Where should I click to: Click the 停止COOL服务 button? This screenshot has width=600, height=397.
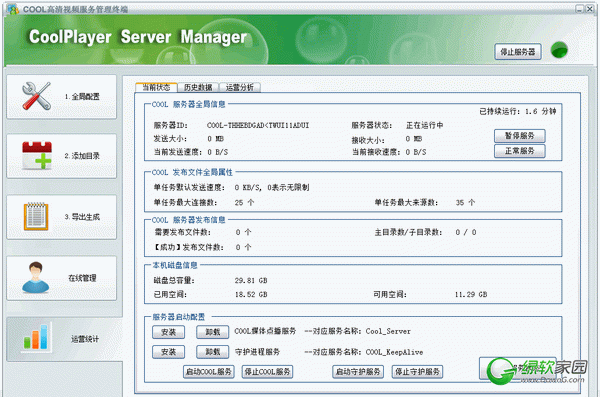point(267,371)
